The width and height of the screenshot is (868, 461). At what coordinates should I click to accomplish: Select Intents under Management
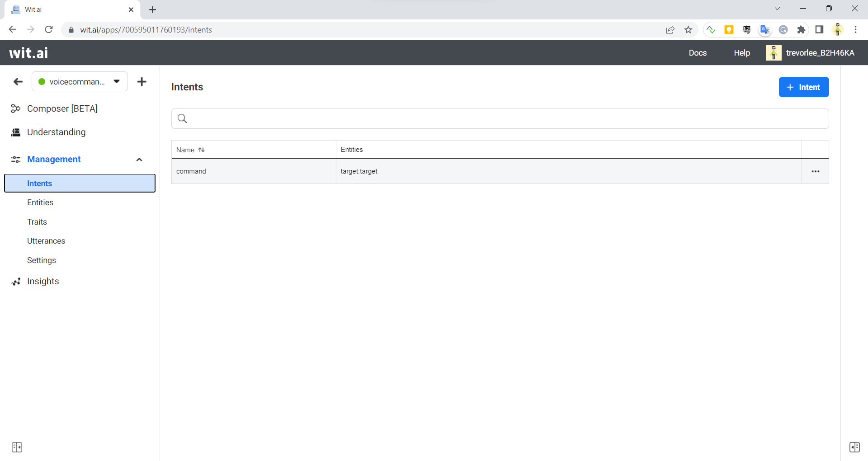(80, 183)
